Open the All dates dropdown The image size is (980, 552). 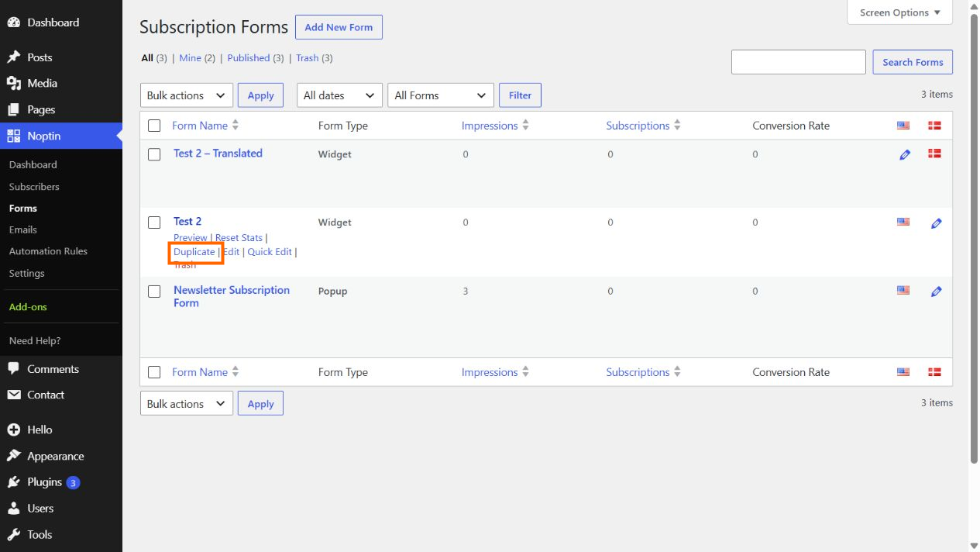tap(340, 95)
